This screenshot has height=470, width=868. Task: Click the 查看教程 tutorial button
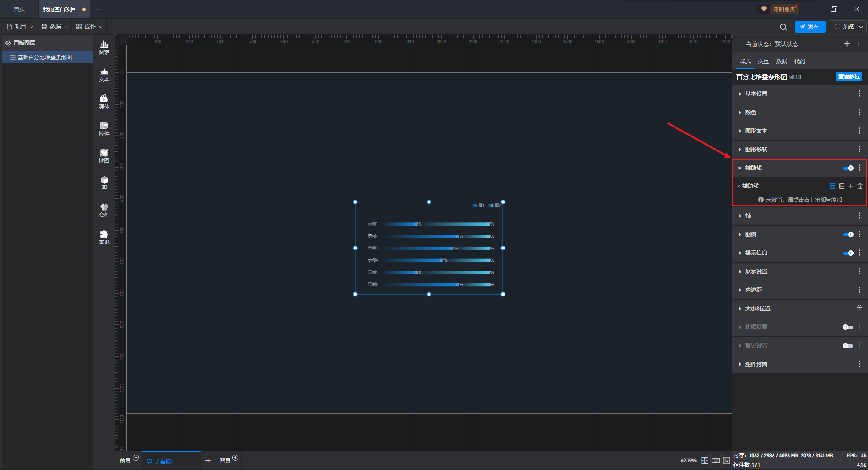coord(849,76)
